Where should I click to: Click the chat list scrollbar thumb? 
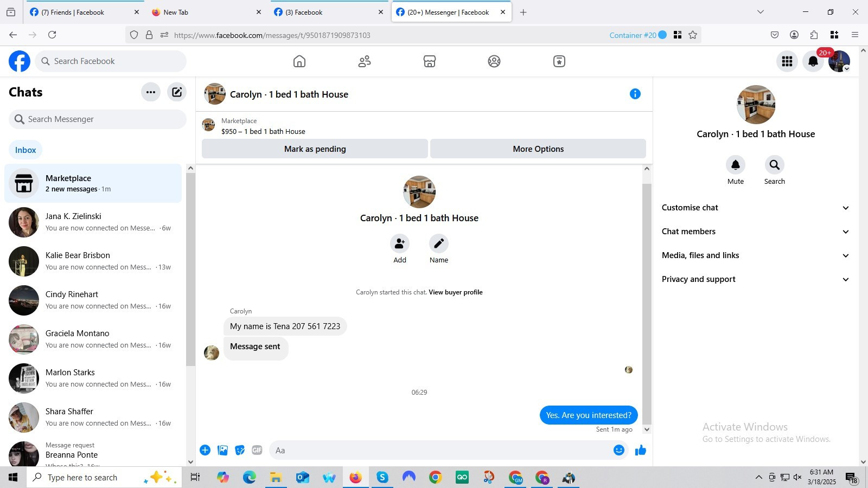click(190, 269)
